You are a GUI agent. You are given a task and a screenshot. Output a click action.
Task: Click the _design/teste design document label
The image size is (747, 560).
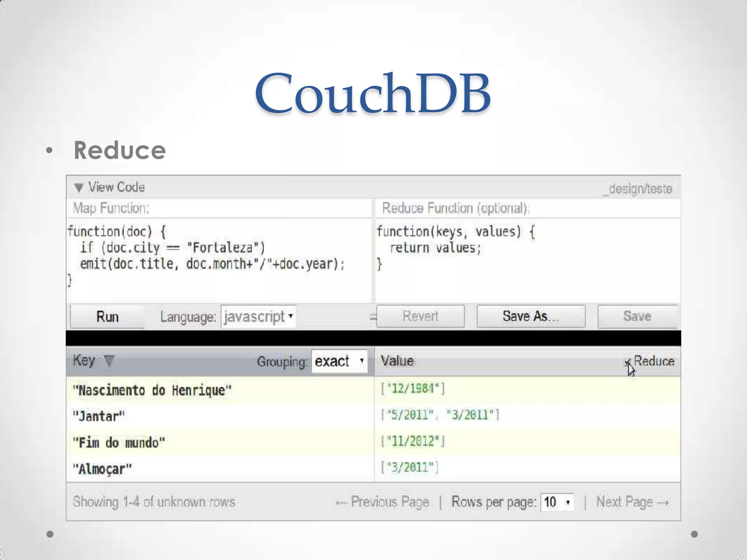click(637, 189)
